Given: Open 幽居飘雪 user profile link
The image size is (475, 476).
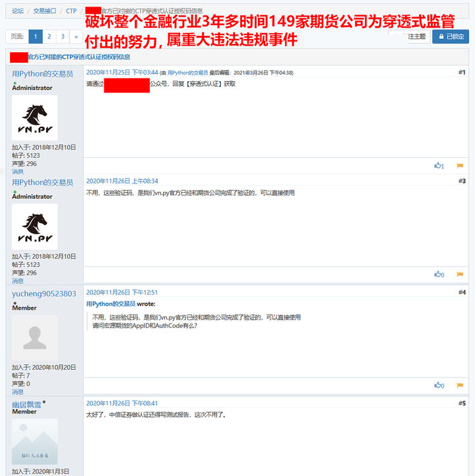Looking at the screenshot, I should pos(26,405).
